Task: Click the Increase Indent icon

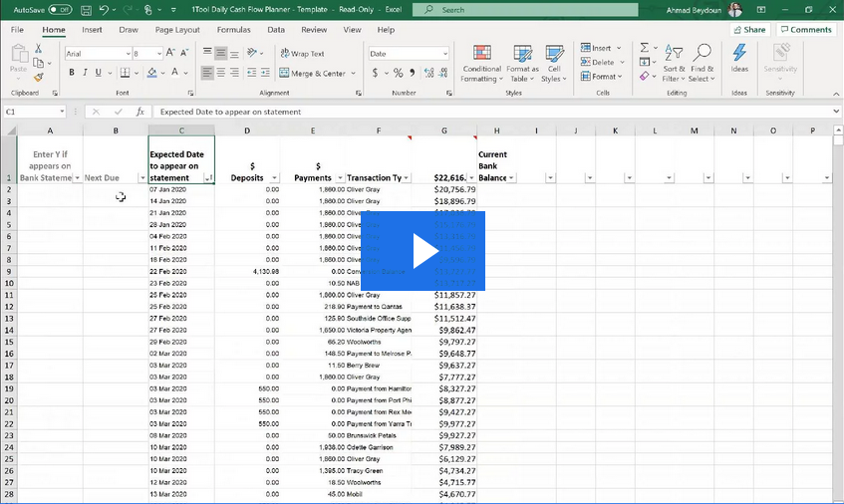Action: (265, 72)
